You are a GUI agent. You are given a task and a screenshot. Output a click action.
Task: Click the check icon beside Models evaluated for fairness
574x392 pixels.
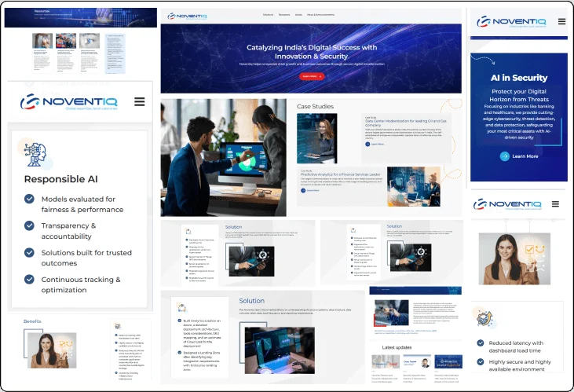coord(29,199)
